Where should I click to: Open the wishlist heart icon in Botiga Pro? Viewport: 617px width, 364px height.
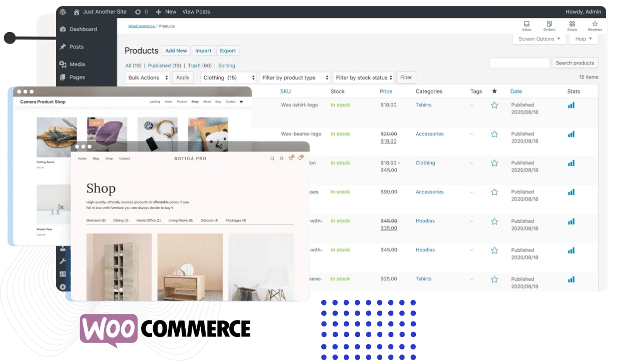click(x=300, y=158)
